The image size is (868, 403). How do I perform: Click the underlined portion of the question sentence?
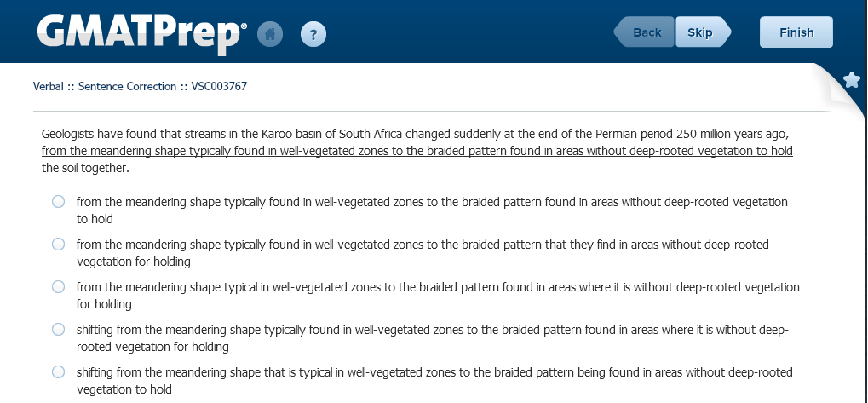(417, 152)
